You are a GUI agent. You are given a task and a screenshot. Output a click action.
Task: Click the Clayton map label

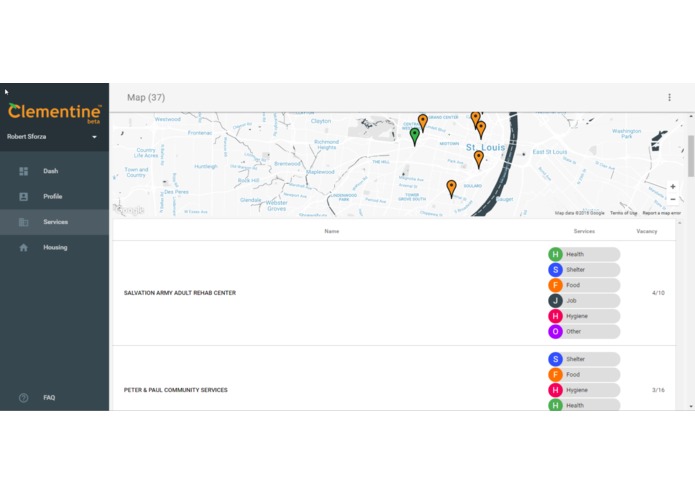click(x=321, y=121)
